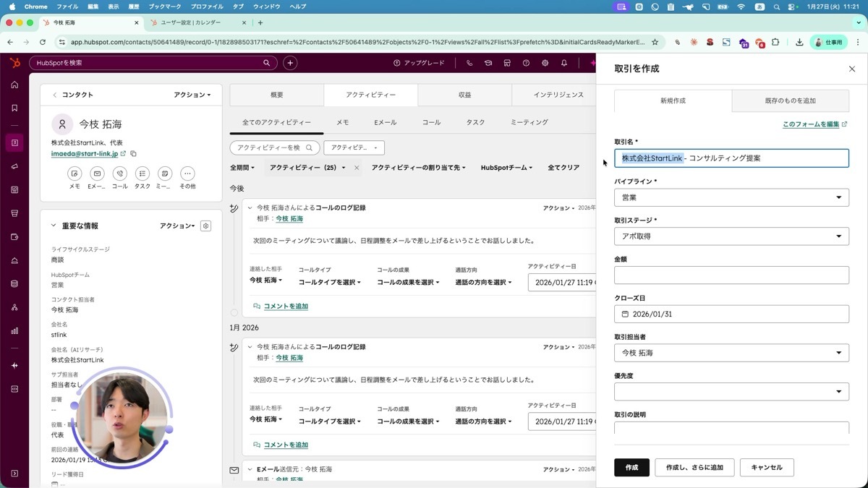868x488 pixels.
Task: Open the HubSpot Academy graduation cap icon
Action: click(488, 63)
